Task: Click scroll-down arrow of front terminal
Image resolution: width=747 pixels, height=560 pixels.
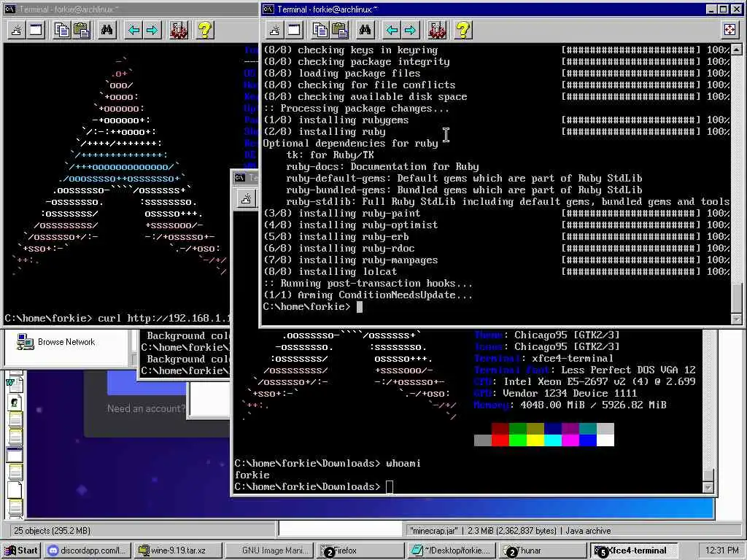Action: (x=737, y=319)
